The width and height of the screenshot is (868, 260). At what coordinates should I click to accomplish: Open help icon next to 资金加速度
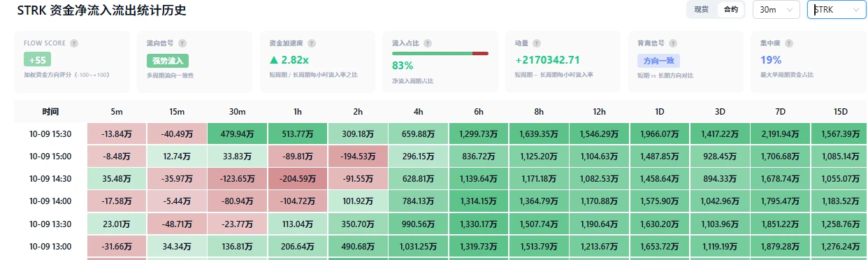pyautogui.click(x=312, y=43)
